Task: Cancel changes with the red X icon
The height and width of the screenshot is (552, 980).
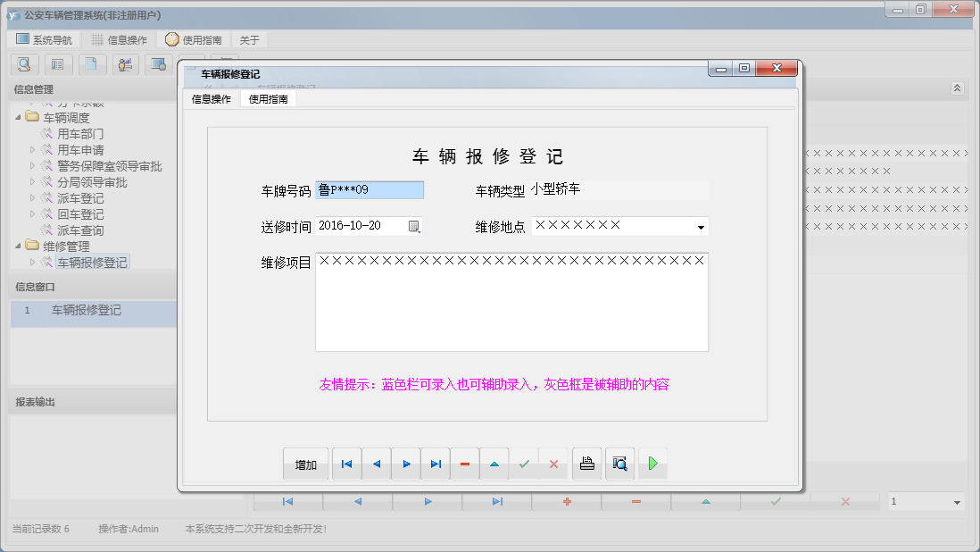Action: pos(554,464)
